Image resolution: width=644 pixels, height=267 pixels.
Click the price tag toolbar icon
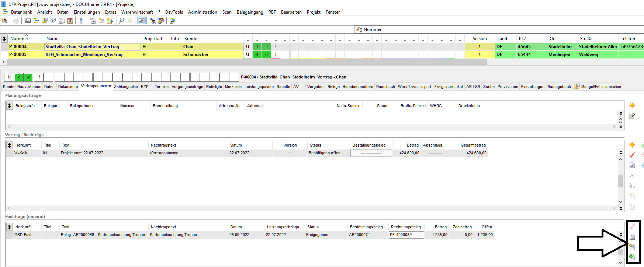point(53,21)
